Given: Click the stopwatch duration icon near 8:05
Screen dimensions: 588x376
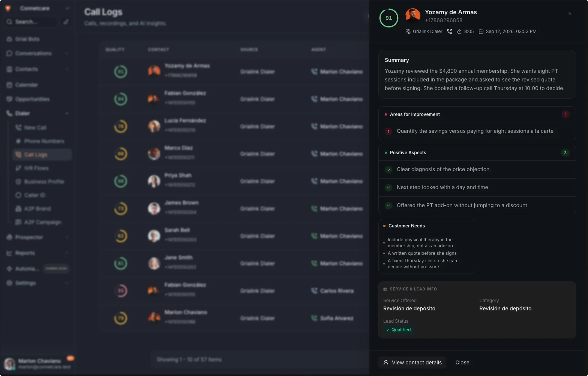Looking at the screenshot, I should pyautogui.click(x=459, y=32).
